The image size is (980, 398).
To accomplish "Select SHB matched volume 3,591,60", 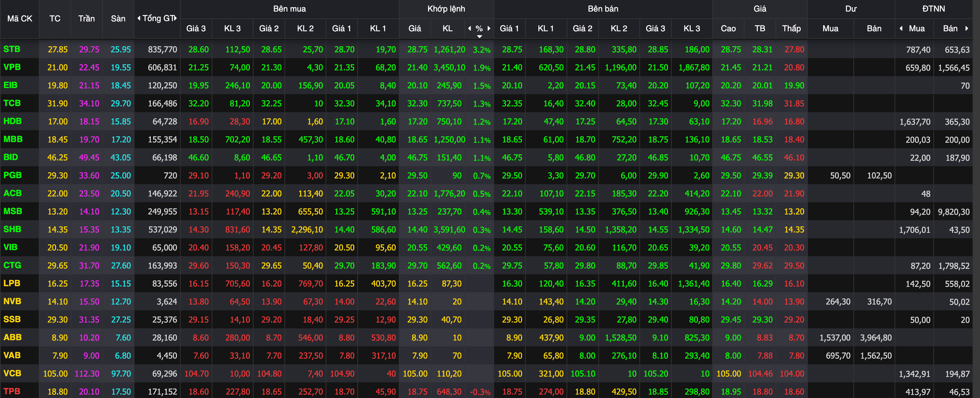I will tap(449, 230).
